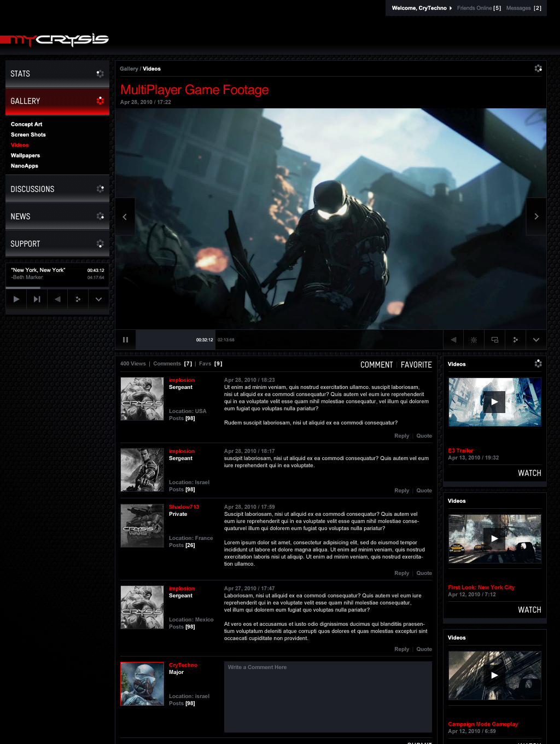
Task: Select Wallpapers submenu item
Action: pos(25,155)
